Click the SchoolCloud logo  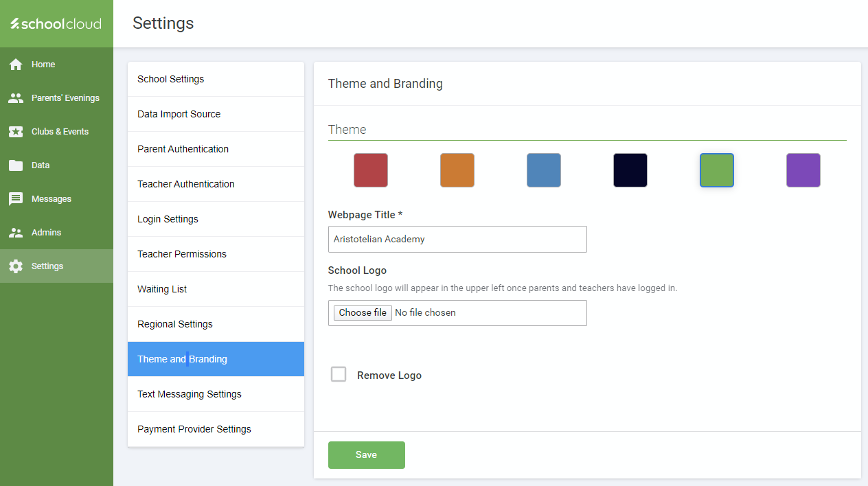click(56, 24)
